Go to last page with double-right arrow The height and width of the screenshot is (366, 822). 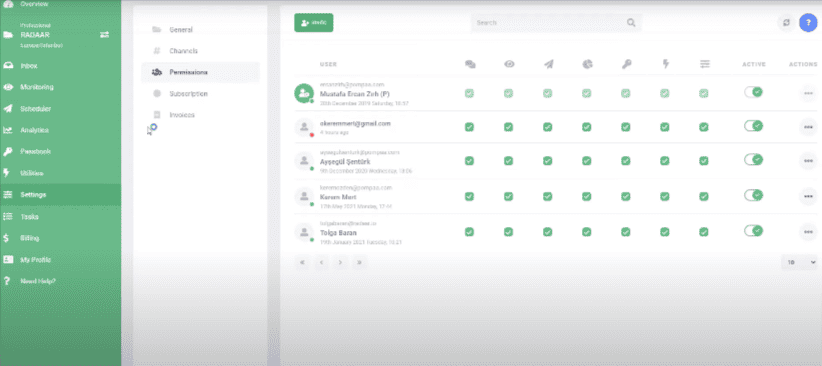coord(360,262)
